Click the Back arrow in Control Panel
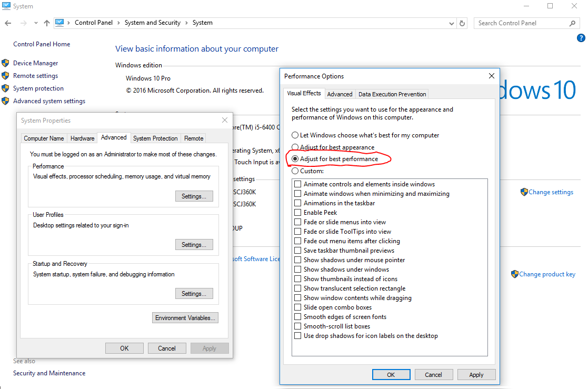The image size is (588, 389). [x=8, y=23]
